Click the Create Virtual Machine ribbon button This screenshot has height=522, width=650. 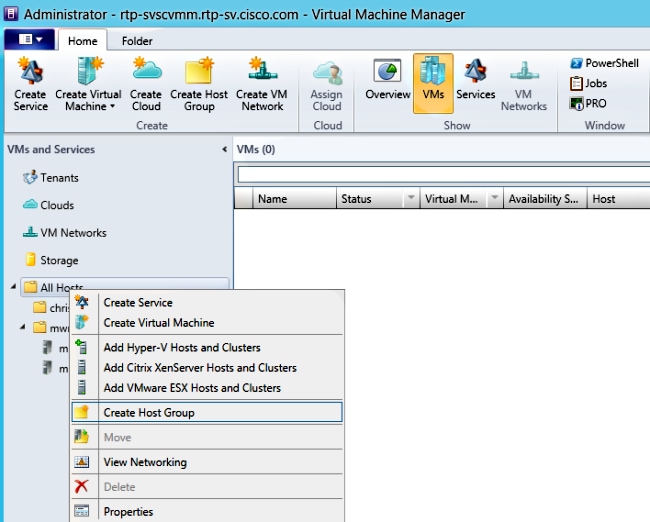pyautogui.click(x=88, y=84)
